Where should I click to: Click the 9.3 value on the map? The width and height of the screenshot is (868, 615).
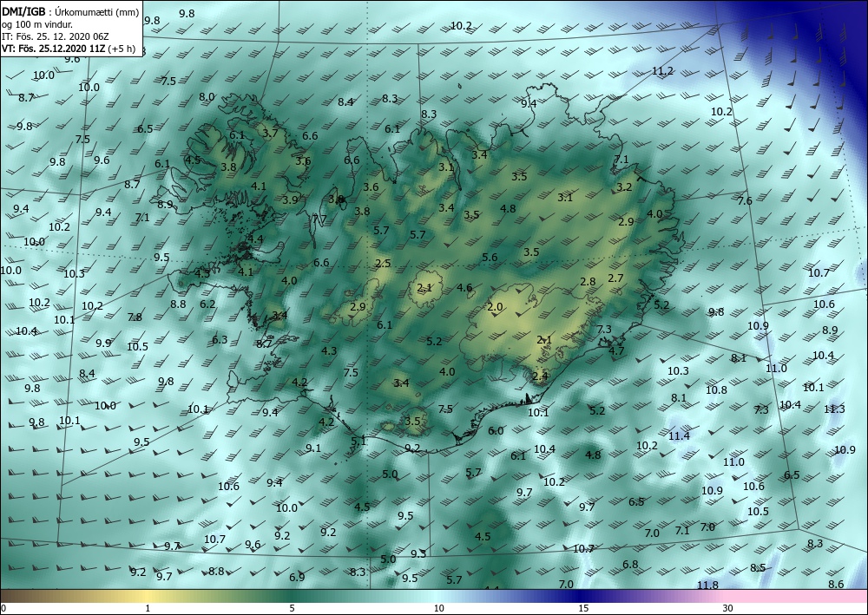coord(418,554)
